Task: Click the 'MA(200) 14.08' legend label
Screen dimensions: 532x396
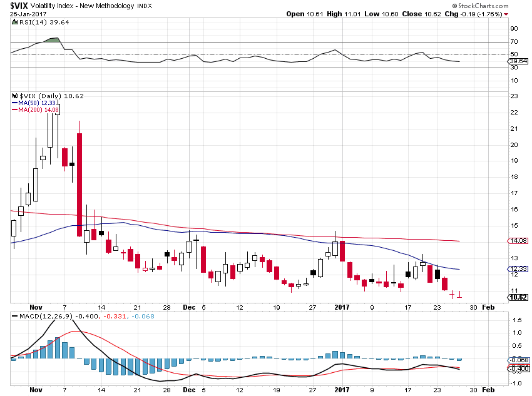Action: point(38,110)
